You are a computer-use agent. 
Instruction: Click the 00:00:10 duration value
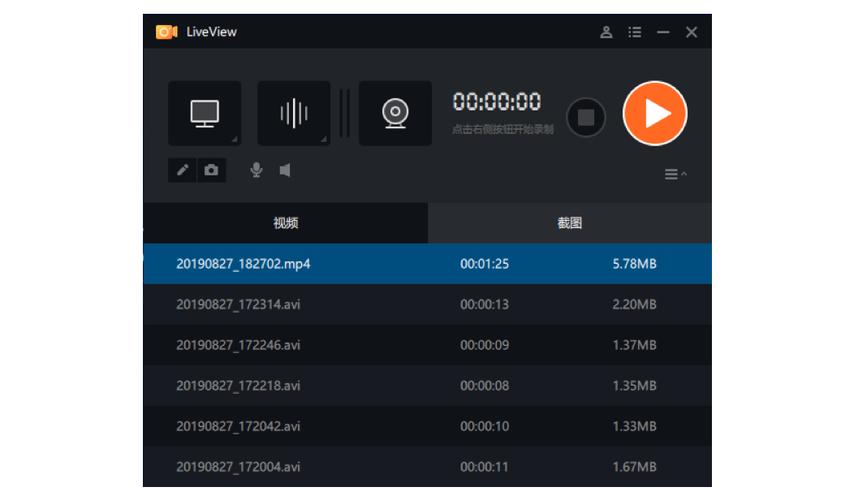click(484, 426)
